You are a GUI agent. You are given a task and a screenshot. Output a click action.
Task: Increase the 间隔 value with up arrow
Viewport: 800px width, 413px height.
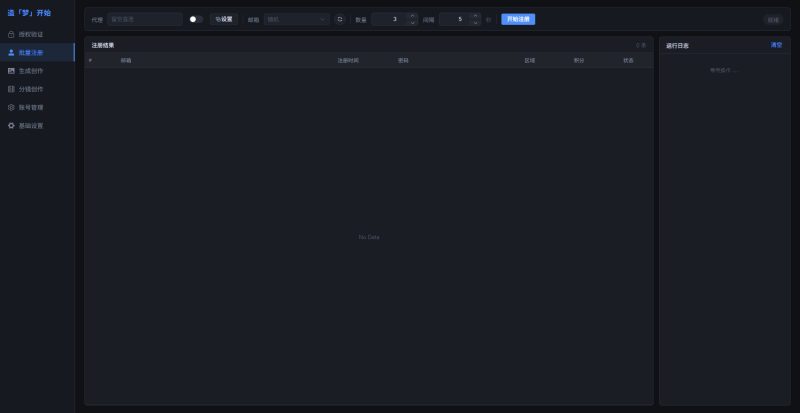pyautogui.click(x=474, y=16)
